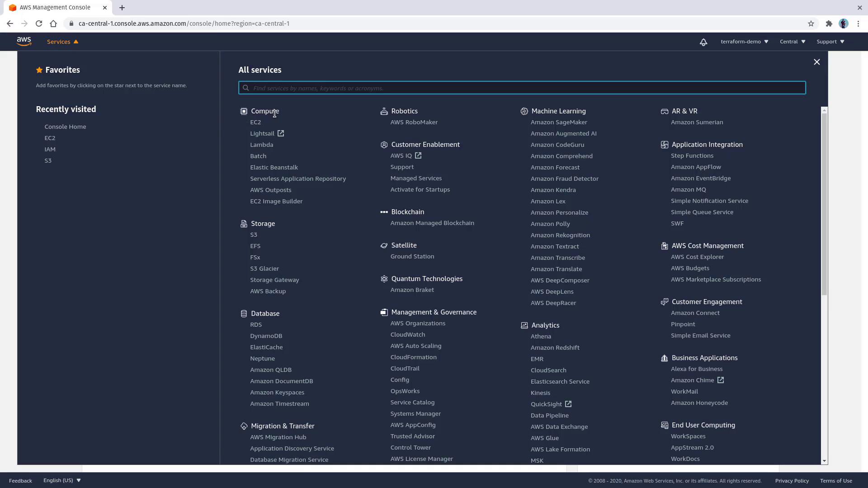Click the Lightsail external link icon

tap(281, 133)
